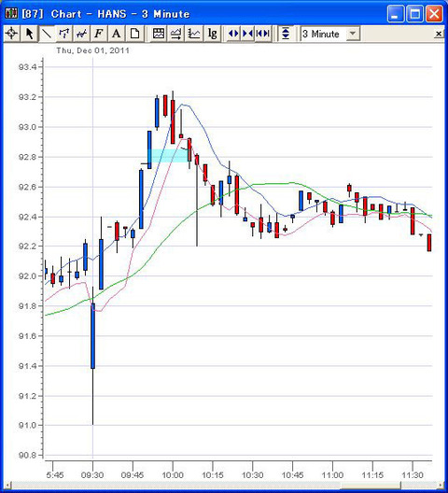Select the text annotation A tool
The image size is (448, 493).
(x=117, y=34)
